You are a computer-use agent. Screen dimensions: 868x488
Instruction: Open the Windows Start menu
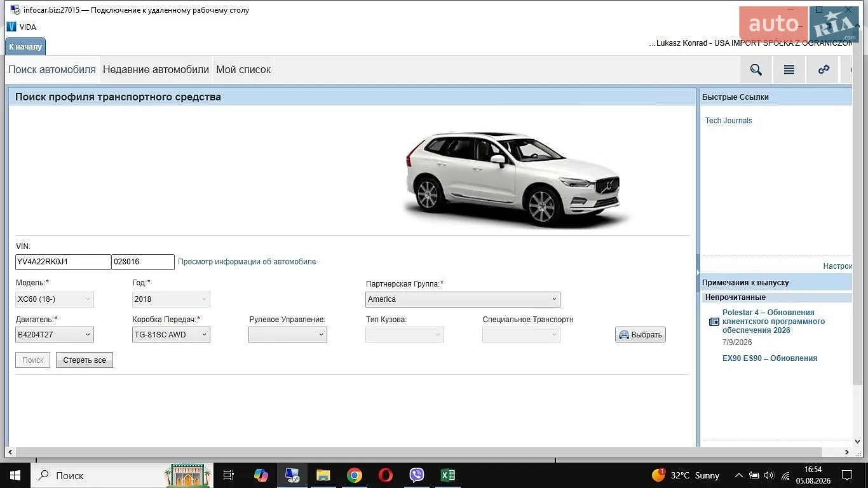coord(15,475)
